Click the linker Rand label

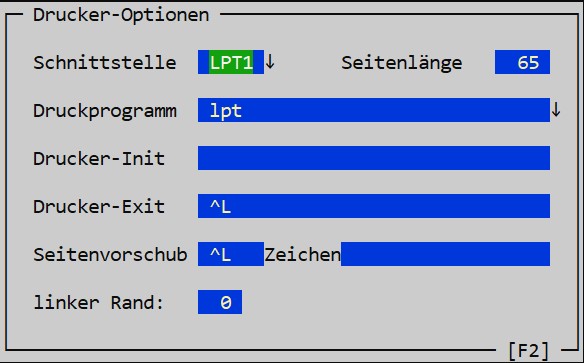click(99, 302)
